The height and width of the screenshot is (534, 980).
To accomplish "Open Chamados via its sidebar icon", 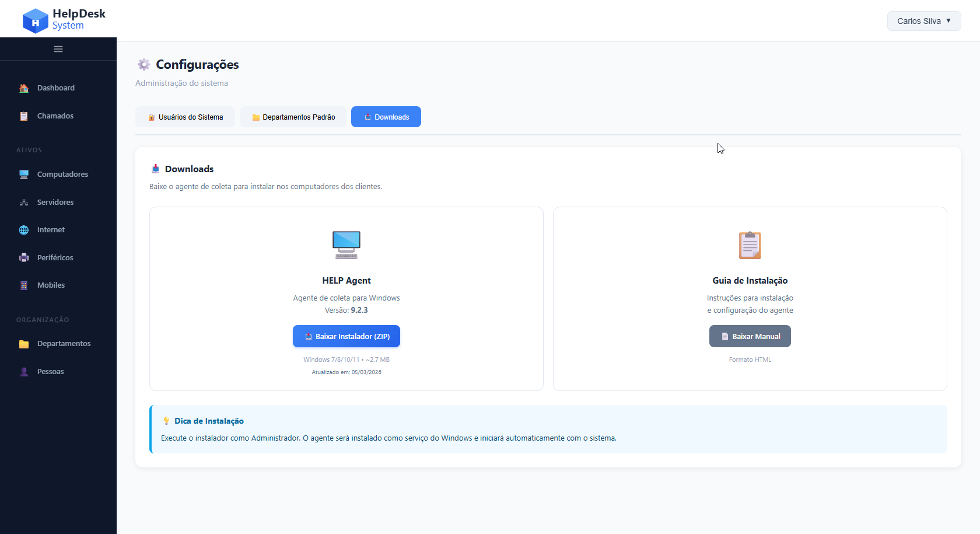I will 23,116.
